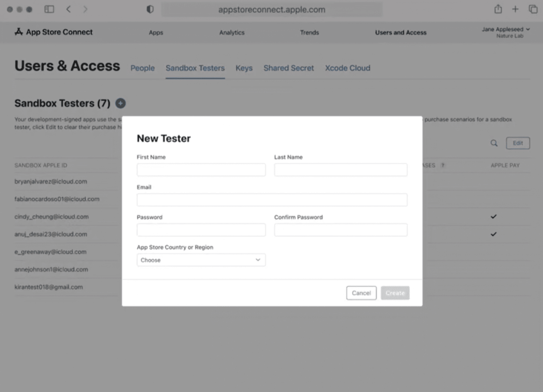Click the forward navigation arrow
Image resolution: width=543 pixels, height=392 pixels.
85,9
